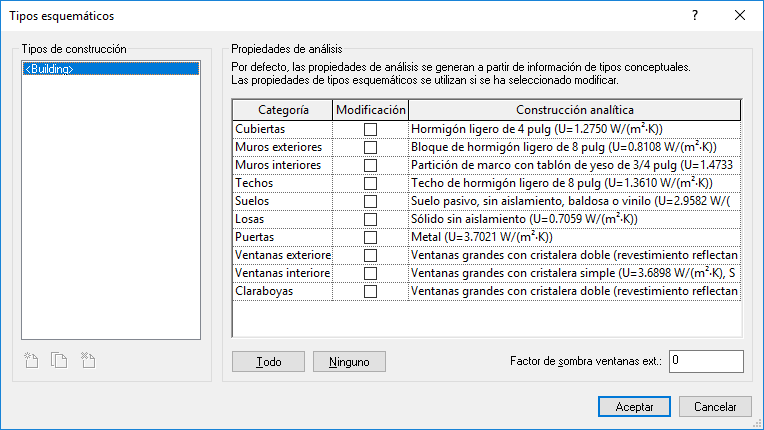The width and height of the screenshot is (764, 430).
Task: Select the <Building> construction type
Action: click(x=48, y=69)
